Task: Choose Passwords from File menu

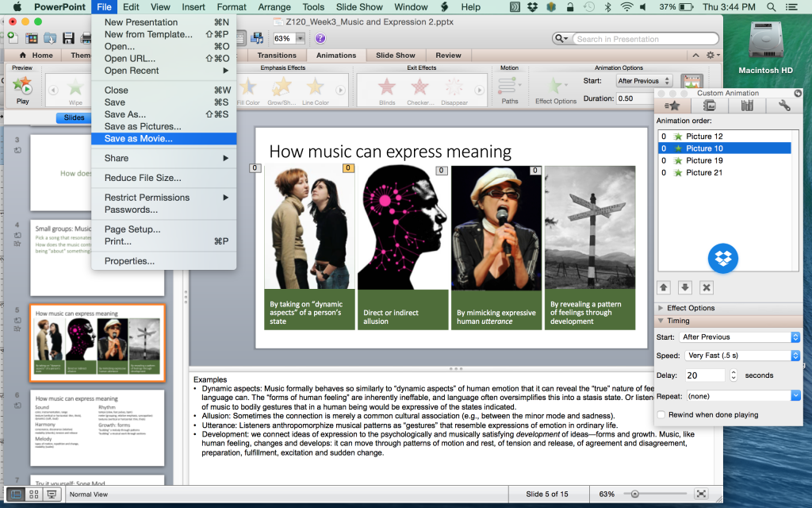Action: click(163, 210)
